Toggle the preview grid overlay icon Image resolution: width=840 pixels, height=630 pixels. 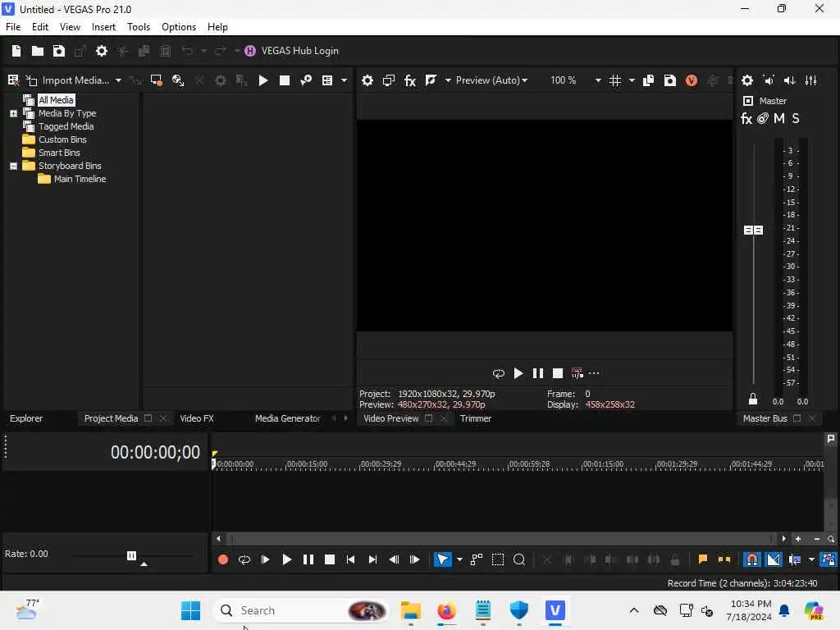click(615, 80)
